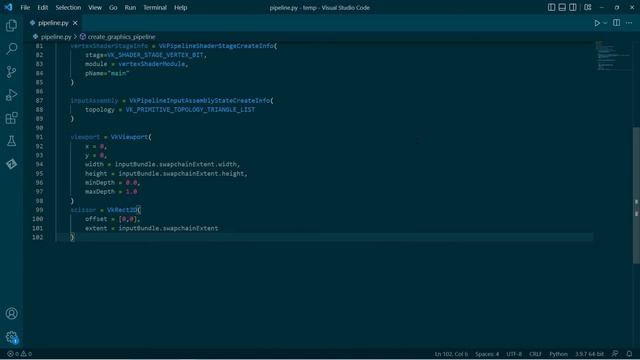Open the last activity bar extension icon
Image resolution: width=640 pixels, height=360 pixels.
tap(11, 164)
